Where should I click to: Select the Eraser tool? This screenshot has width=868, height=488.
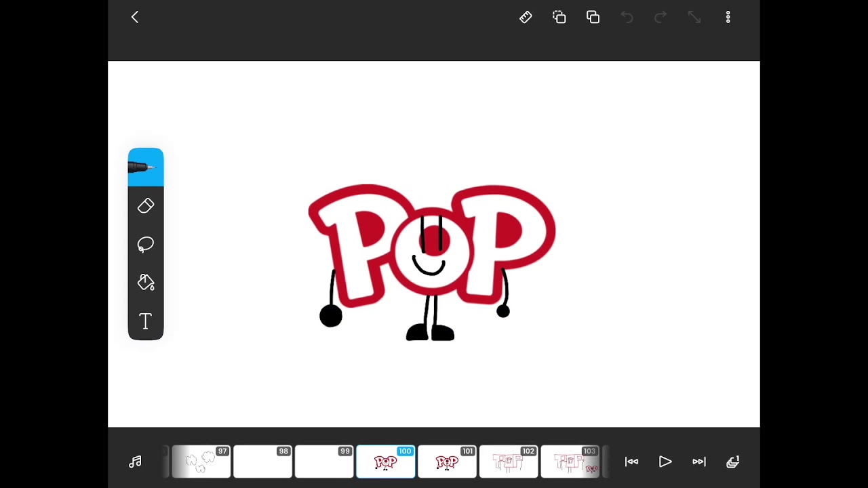point(146,205)
